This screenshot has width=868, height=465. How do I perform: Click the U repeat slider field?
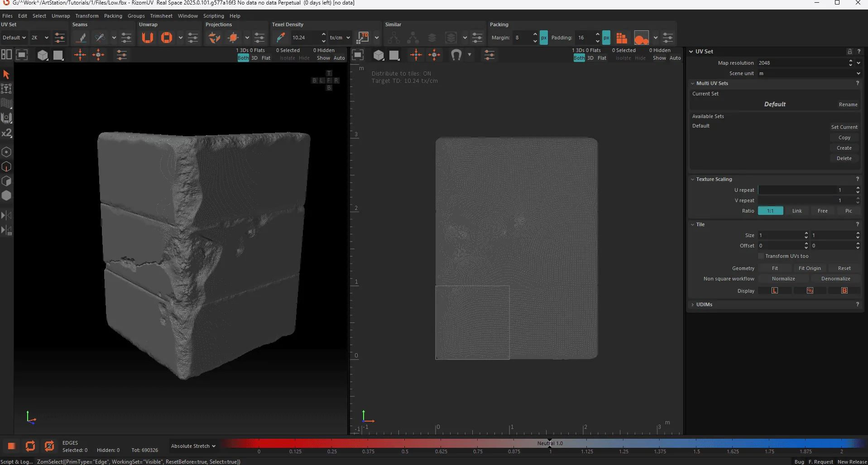[x=806, y=190]
